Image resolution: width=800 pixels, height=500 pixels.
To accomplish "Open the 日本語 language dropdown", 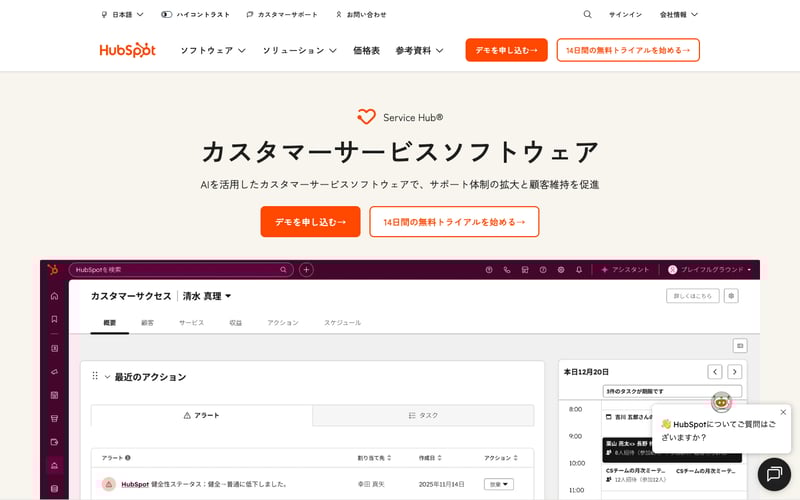I will point(122,14).
